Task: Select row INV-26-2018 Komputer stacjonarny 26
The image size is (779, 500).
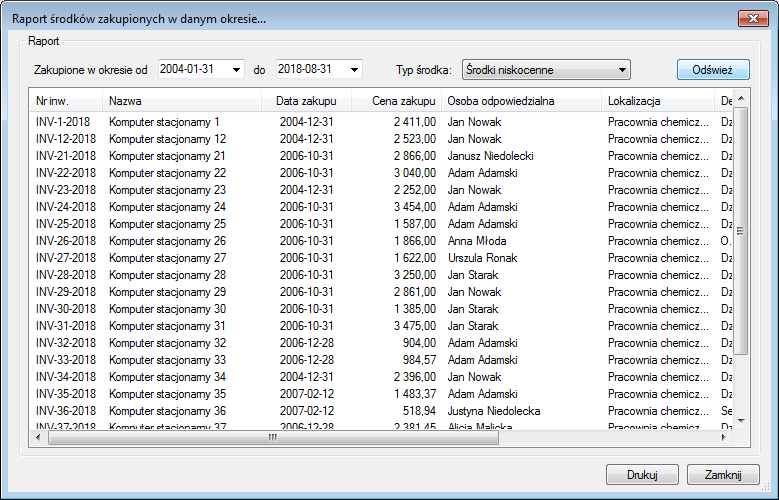Action: pyautogui.click(x=381, y=241)
